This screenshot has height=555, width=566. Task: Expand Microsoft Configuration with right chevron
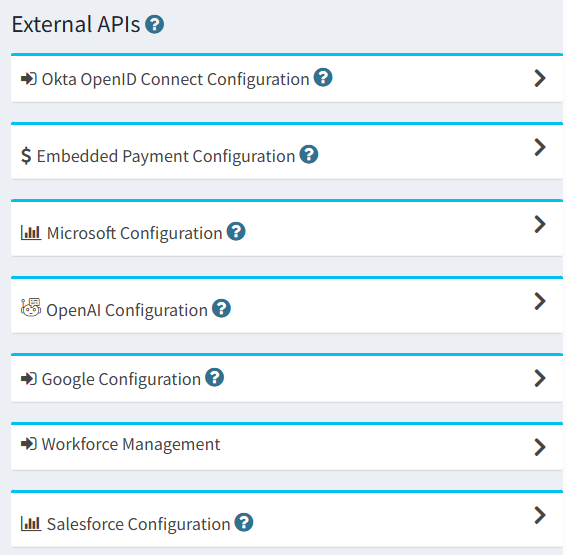tap(540, 224)
